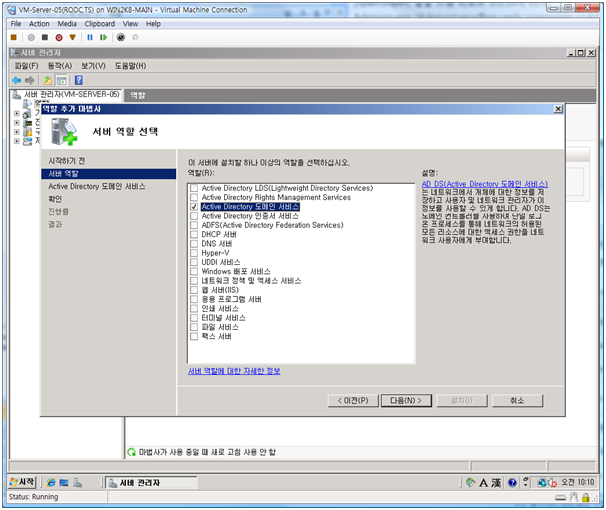Screen dimensions: 606x510
Task: Select Active Directory 도메인 서비스 wizard step
Action: point(97,187)
